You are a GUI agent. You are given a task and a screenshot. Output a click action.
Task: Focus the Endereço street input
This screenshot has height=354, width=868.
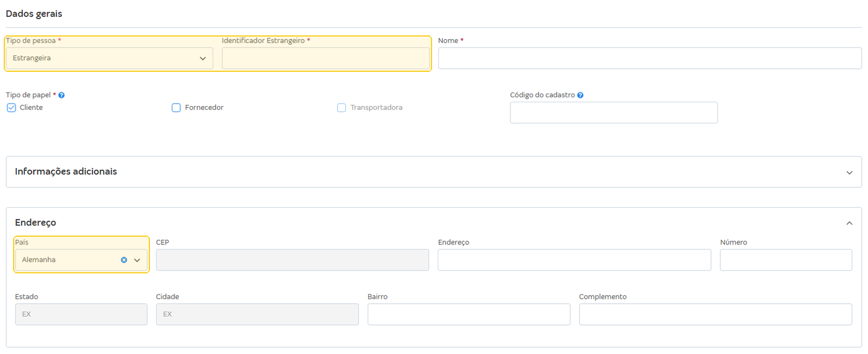[x=574, y=260]
